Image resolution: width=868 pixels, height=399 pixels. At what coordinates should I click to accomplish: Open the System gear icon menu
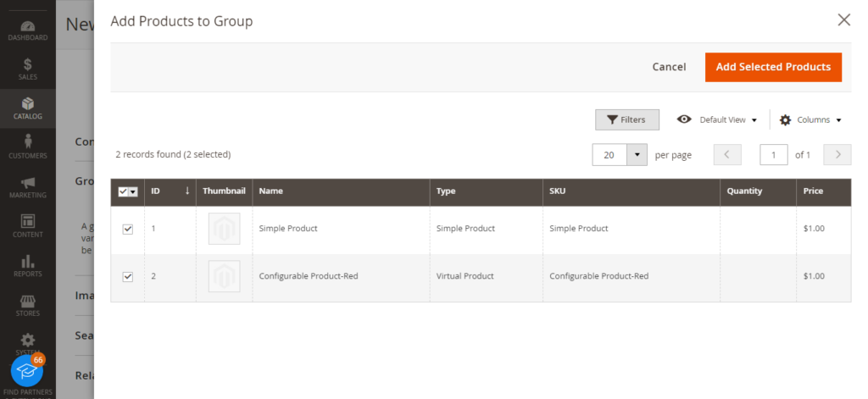(x=28, y=341)
